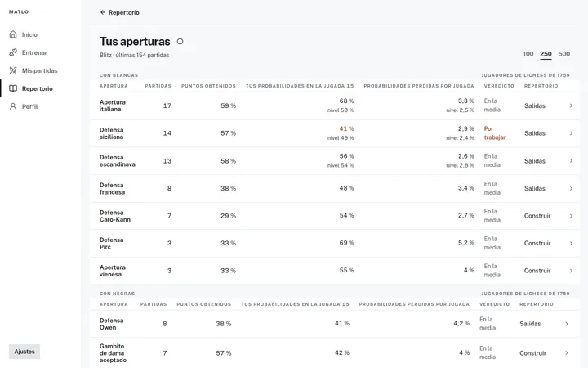The width and height of the screenshot is (588, 368).
Task: Click the Defensa escandinava opening name
Action: pos(118,161)
